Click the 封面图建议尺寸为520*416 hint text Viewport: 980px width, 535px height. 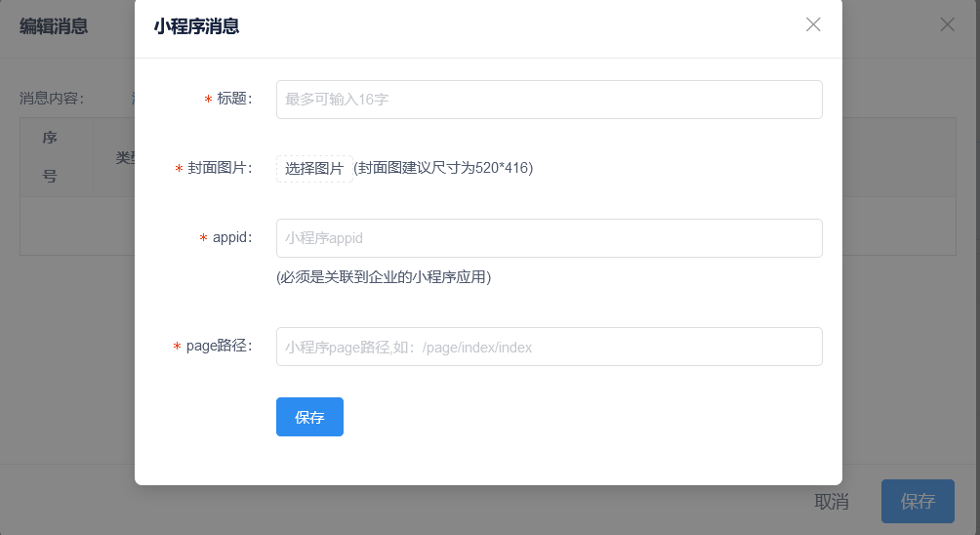443,168
